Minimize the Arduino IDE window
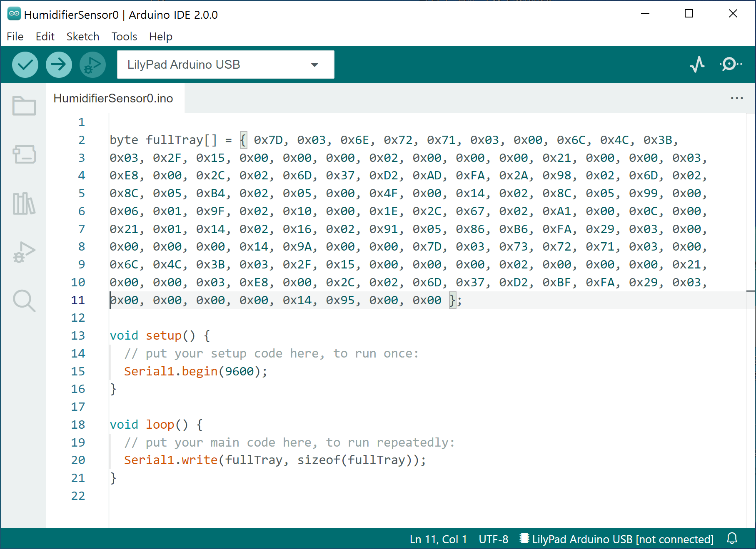Viewport: 756px width, 549px height. click(645, 14)
